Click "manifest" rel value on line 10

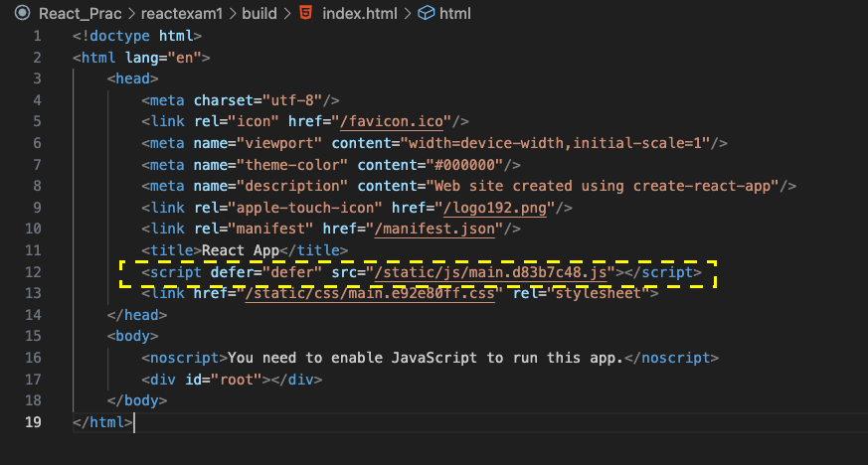[270, 229]
